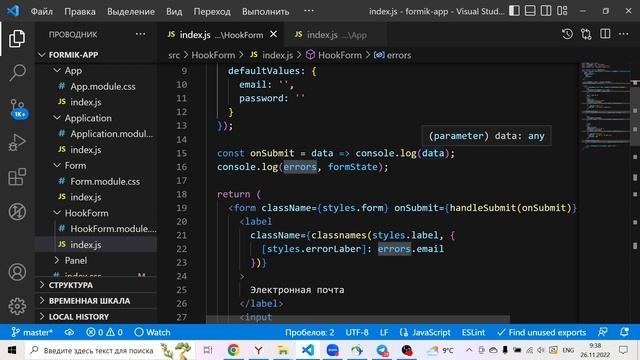This screenshot has height=360, width=640.
Task: Click the master branch in status bar
Action: click(32, 332)
